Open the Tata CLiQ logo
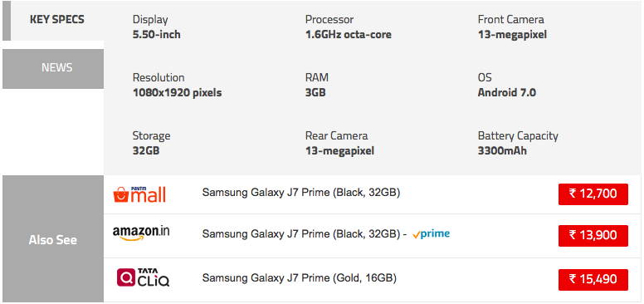644x304 pixels. pyautogui.click(x=143, y=277)
